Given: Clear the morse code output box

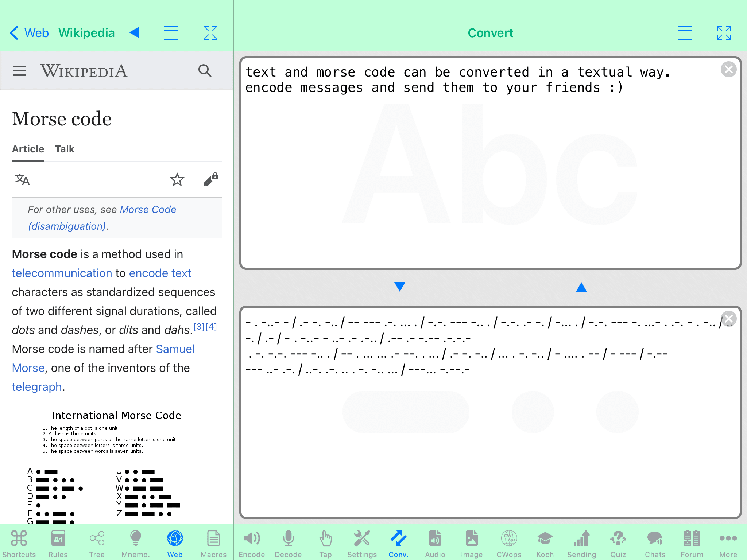Looking at the screenshot, I should [x=729, y=319].
